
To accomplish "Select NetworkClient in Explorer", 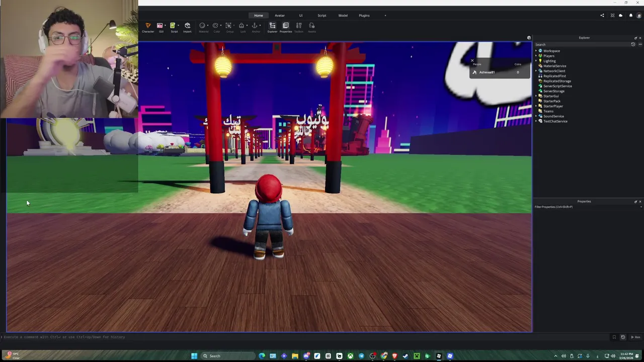I will tap(554, 71).
